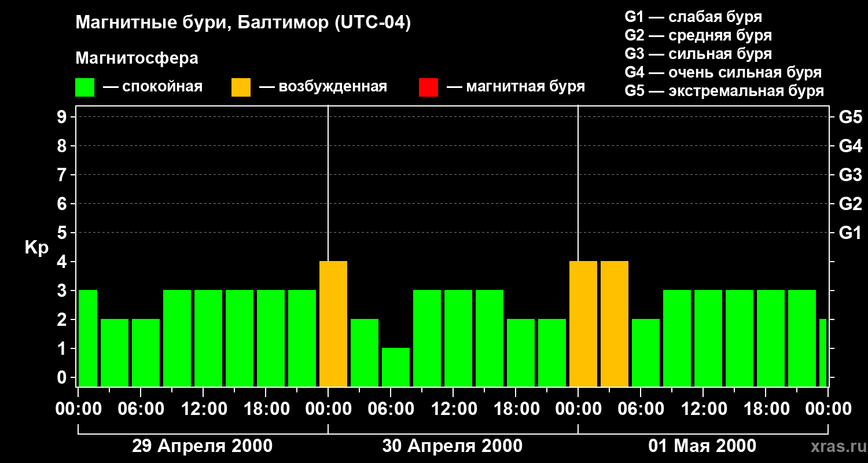The width and height of the screenshot is (868, 463).
Task: Click the first orange bar of 01 May
Action: pyautogui.click(x=583, y=324)
